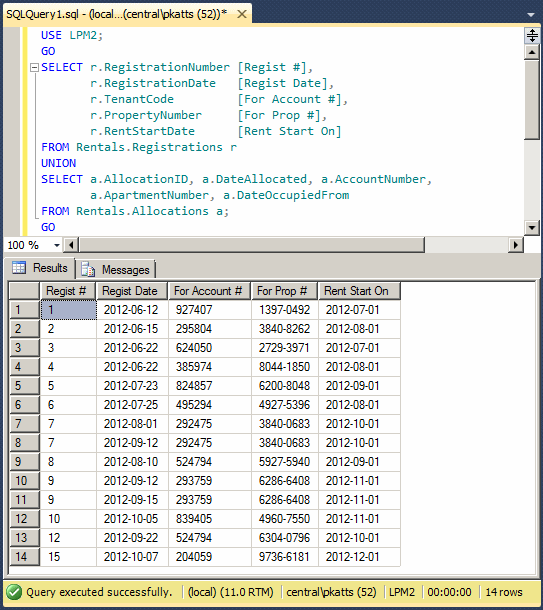543x610 pixels.
Task: Click the green query success checkmark icon
Action: coord(14,592)
